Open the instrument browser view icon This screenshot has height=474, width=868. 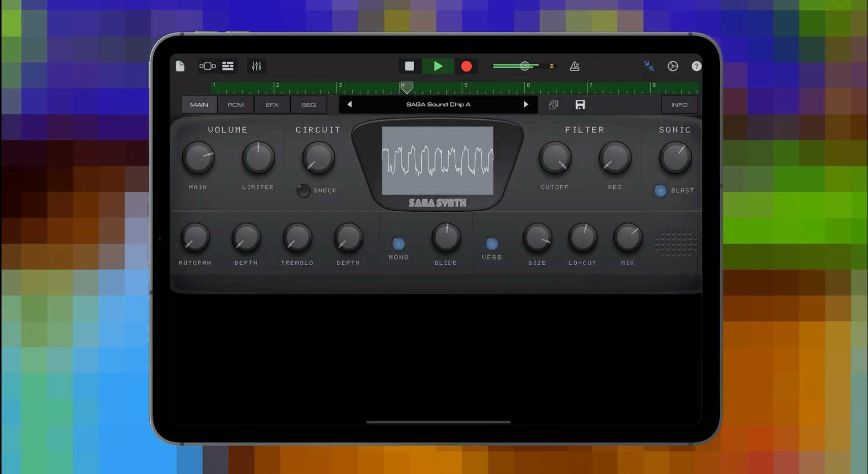[x=207, y=66]
